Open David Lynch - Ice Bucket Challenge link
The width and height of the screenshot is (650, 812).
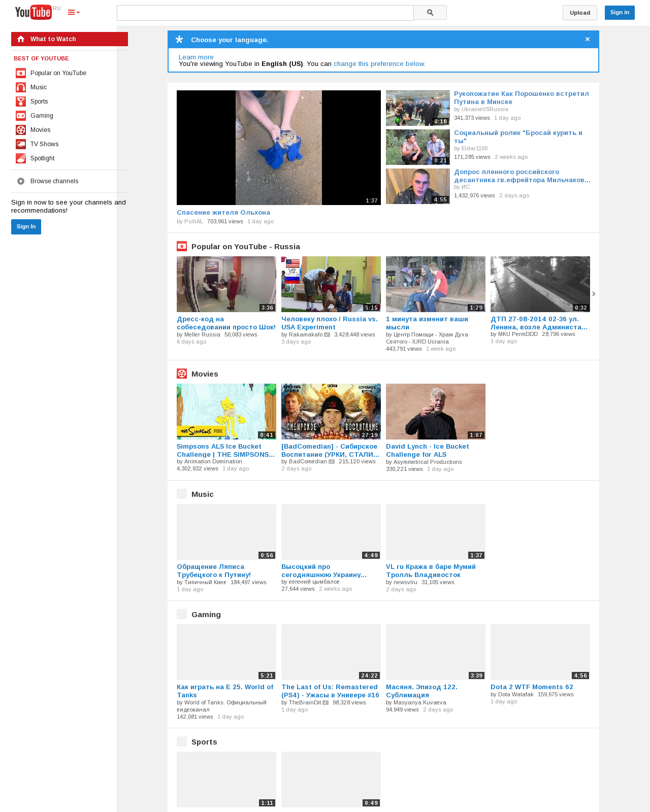pos(428,450)
